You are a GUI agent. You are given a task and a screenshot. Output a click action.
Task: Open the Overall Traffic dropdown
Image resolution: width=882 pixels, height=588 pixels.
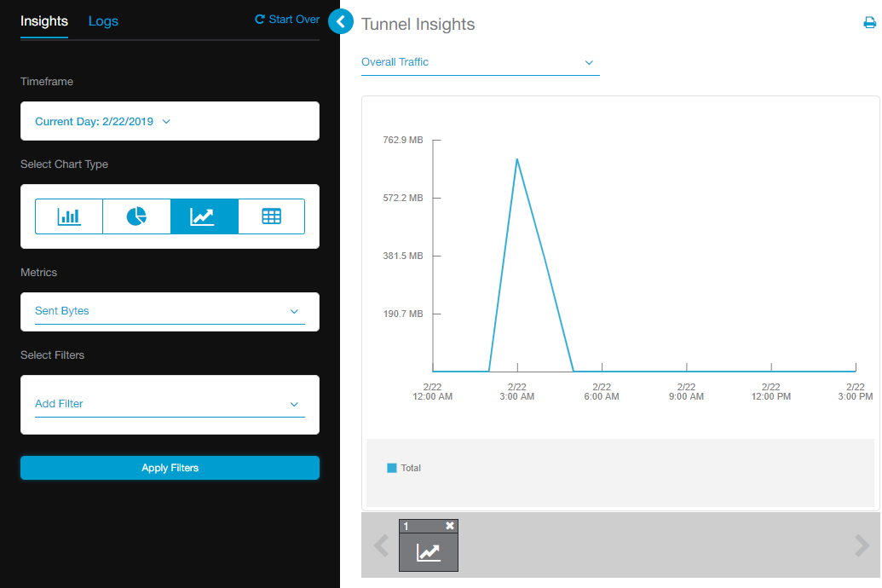click(480, 62)
